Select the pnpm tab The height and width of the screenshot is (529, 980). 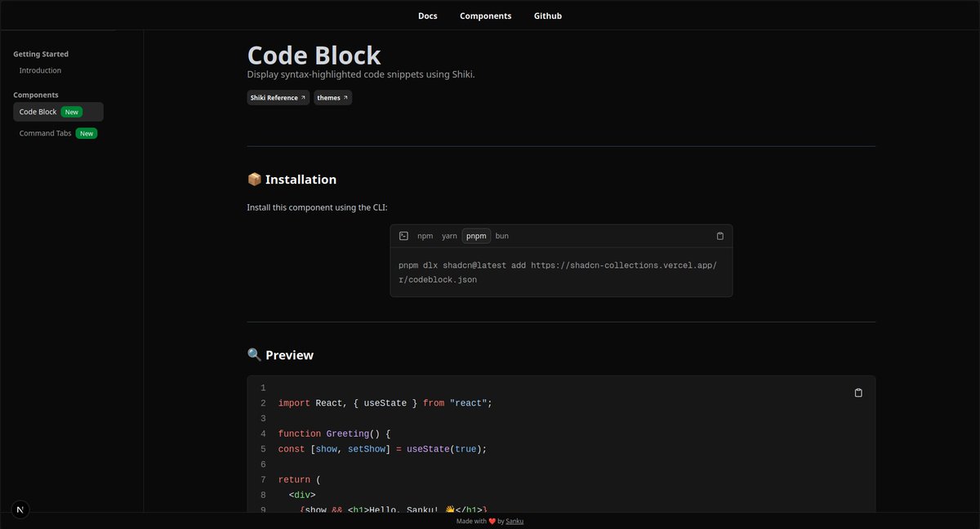(476, 236)
